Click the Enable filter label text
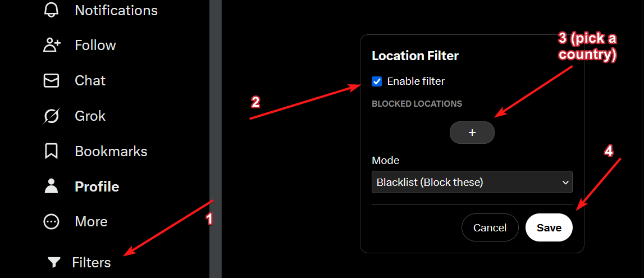 coord(415,81)
